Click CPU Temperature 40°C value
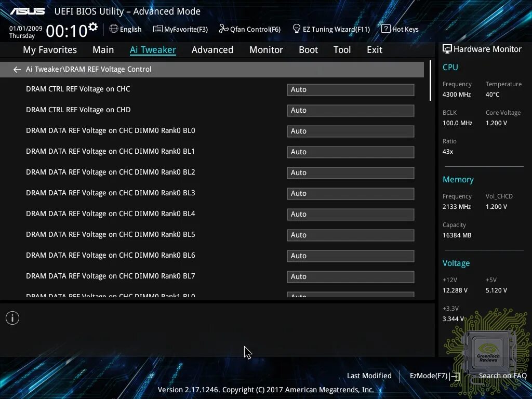The width and height of the screenshot is (532, 399). pos(493,95)
